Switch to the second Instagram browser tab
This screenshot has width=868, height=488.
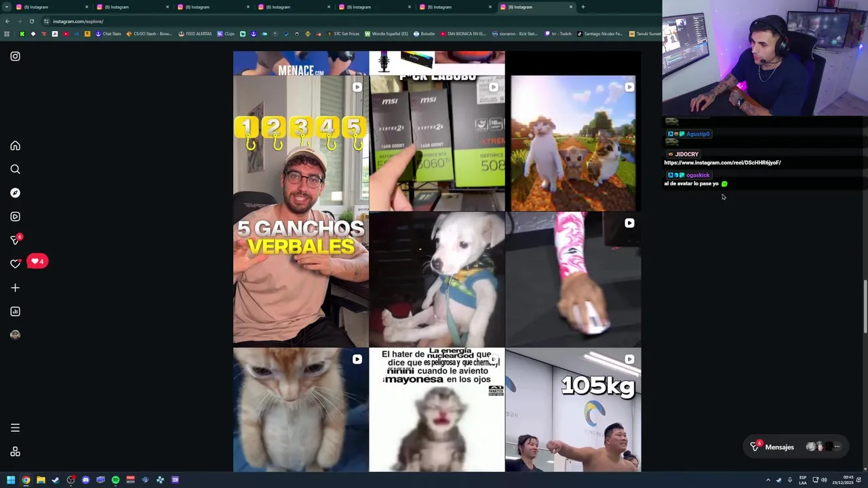pos(132,7)
